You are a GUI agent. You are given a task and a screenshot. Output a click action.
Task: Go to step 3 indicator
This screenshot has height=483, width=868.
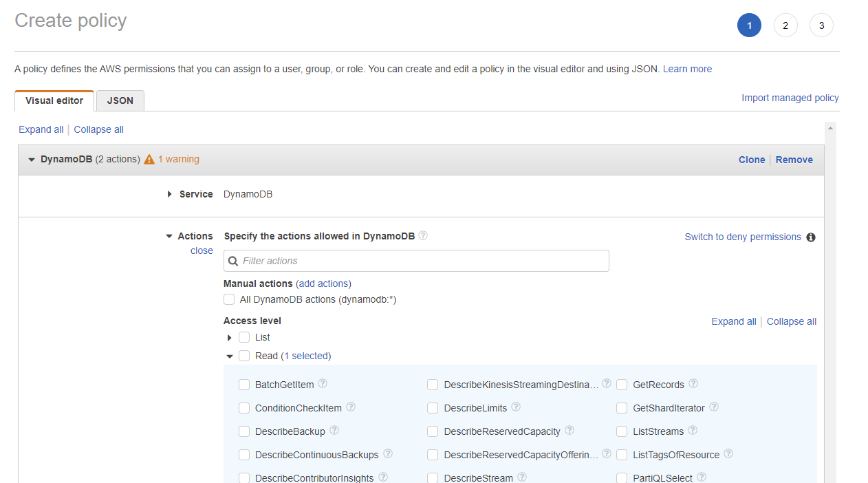821,26
